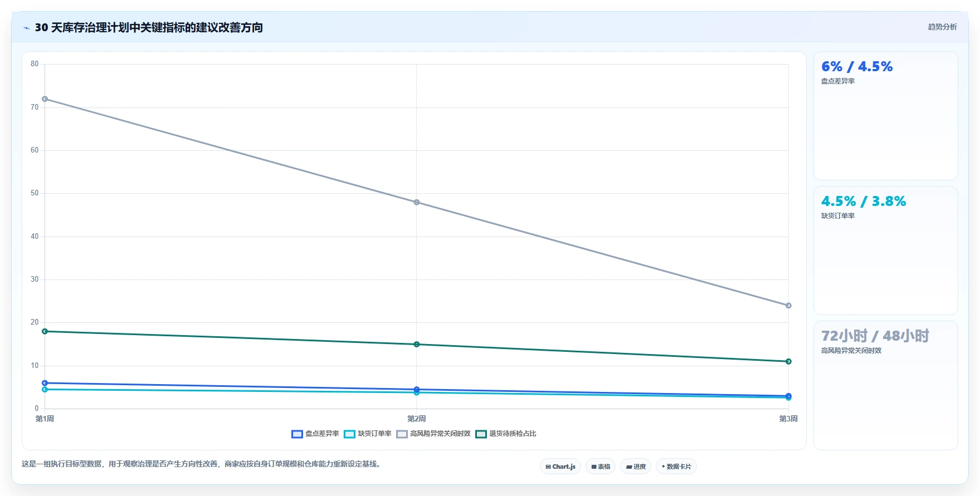Select cyan 缺货订单率 point at 第1周
Viewport: 980px width, 496px height.
click(45, 390)
